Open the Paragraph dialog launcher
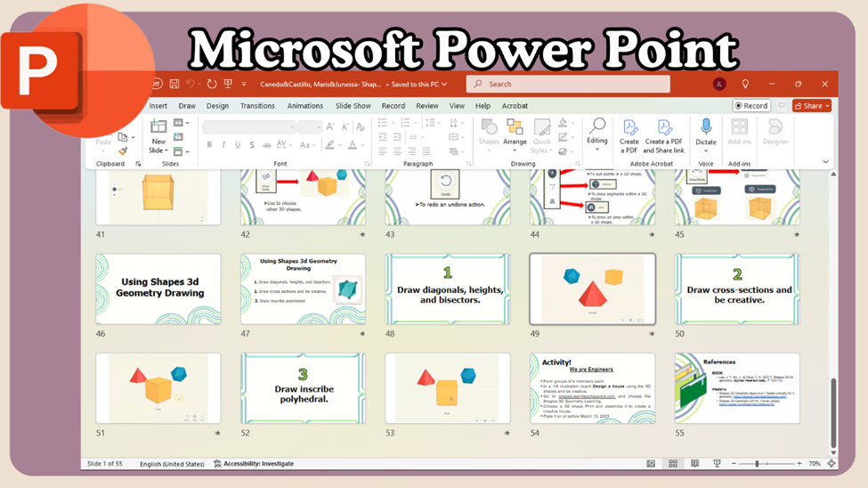Image resolution: width=868 pixels, height=488 pixels. click(469, 164)
